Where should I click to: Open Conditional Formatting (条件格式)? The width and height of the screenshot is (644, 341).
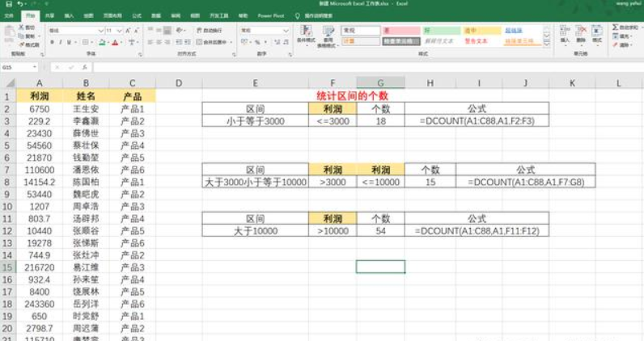306,36
